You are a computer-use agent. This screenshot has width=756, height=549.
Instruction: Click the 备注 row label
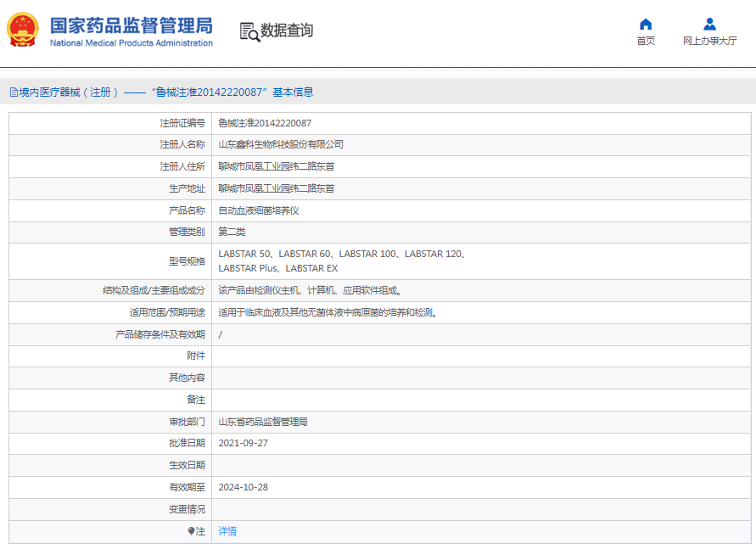pyautogui.click(x=196, y=400)
